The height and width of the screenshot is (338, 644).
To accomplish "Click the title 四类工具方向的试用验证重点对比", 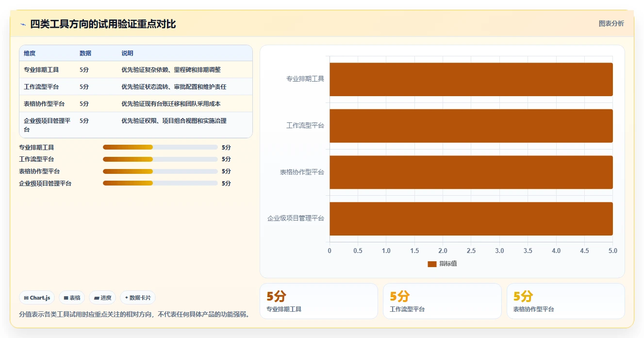I will 103,24.
